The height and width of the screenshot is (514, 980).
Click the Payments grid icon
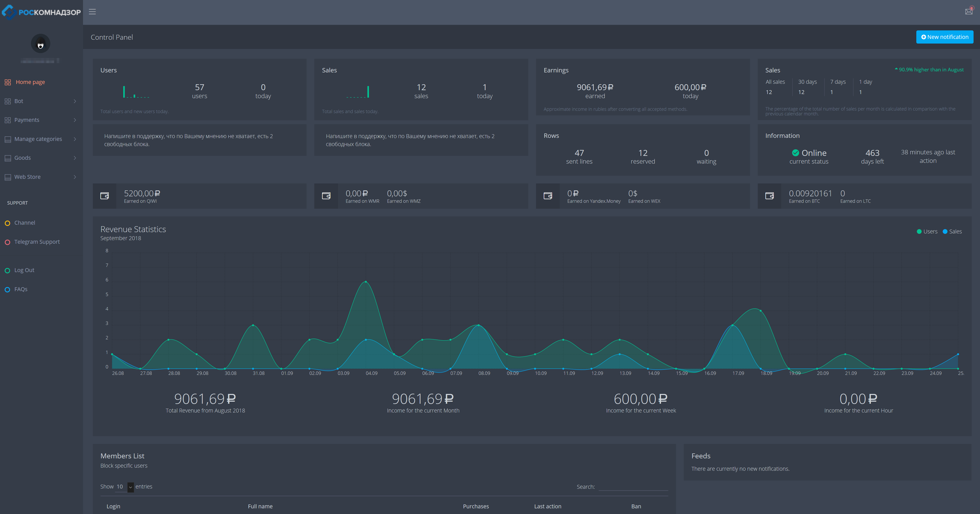click(x=8, y=120)
